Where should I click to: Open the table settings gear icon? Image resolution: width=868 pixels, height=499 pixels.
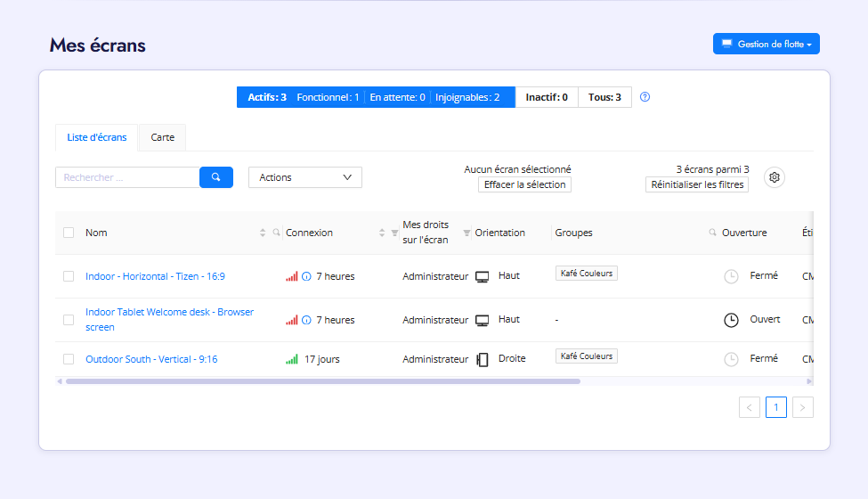click(775, 177)
